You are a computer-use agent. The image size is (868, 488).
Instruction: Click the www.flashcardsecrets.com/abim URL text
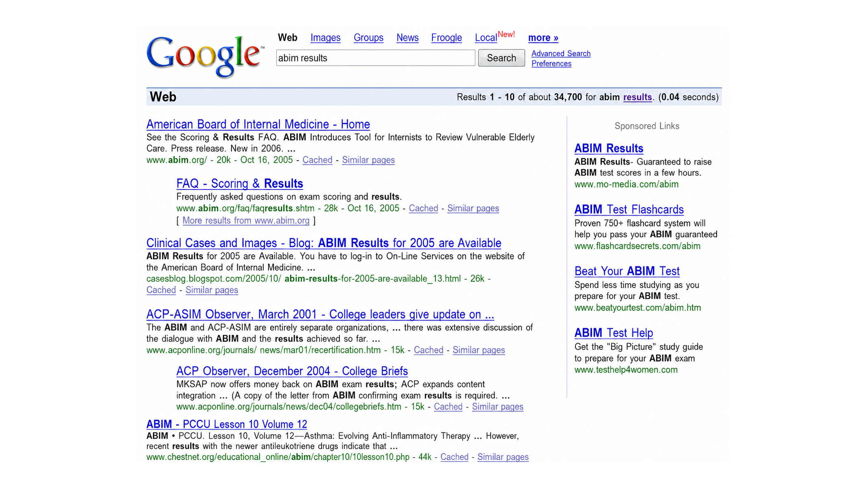coord(637,246)
